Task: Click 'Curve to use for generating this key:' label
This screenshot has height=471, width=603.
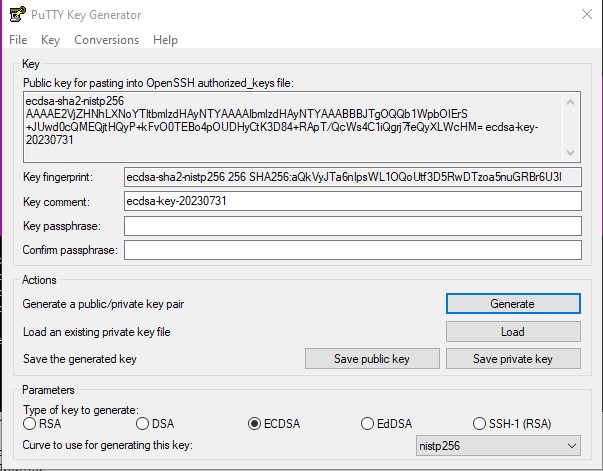Action: tap(108, 445)
